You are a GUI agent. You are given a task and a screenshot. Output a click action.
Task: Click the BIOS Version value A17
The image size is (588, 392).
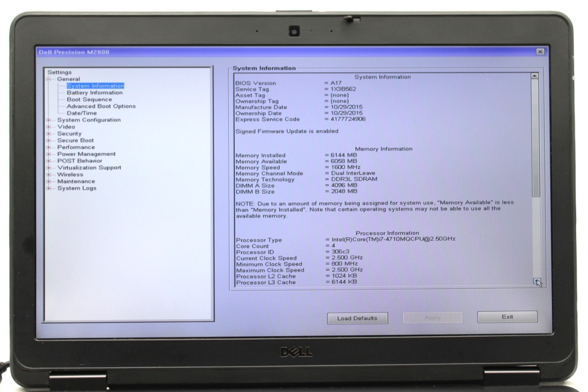[336, 83]
